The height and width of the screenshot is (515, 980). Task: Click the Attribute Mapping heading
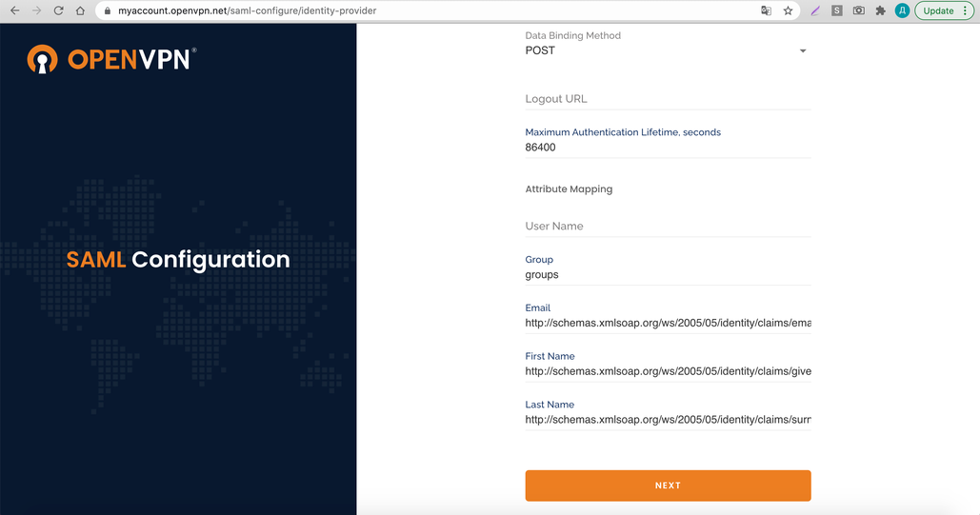coord(569,189)
